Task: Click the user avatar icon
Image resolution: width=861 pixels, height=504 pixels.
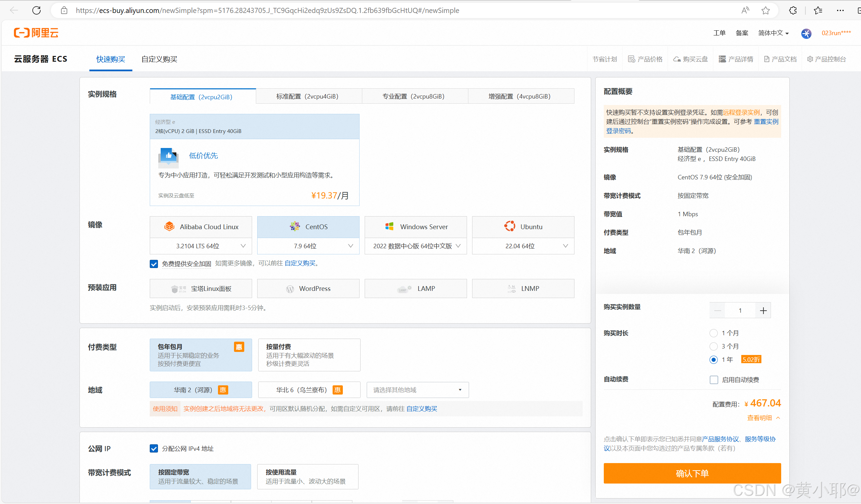Action: coord(806,33)
